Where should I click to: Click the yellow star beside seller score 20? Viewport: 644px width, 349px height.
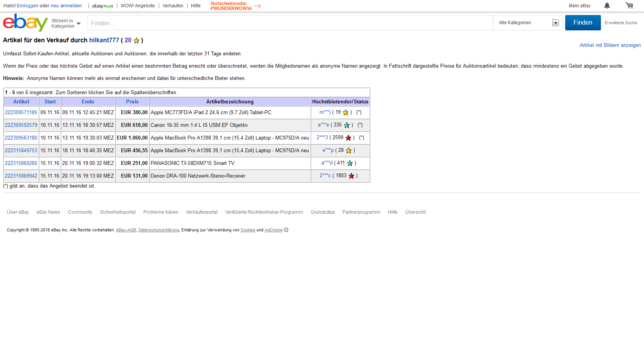(136, 40)
